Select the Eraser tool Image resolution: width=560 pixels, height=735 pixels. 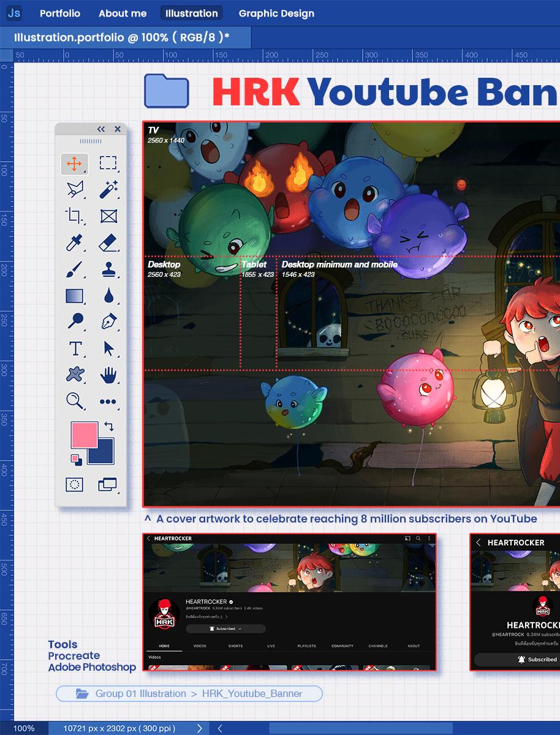(x=108, y=243)
